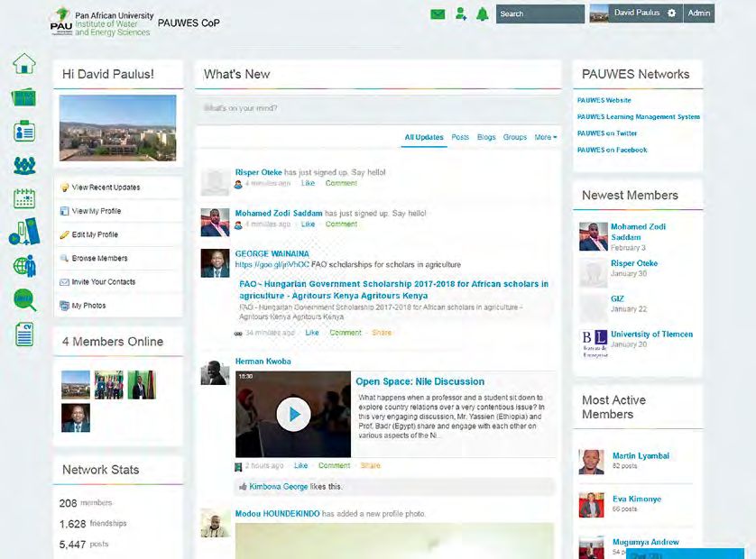The image size is (756, 559).
Task: Open the CV document sidebar icon
Action: 24,334
